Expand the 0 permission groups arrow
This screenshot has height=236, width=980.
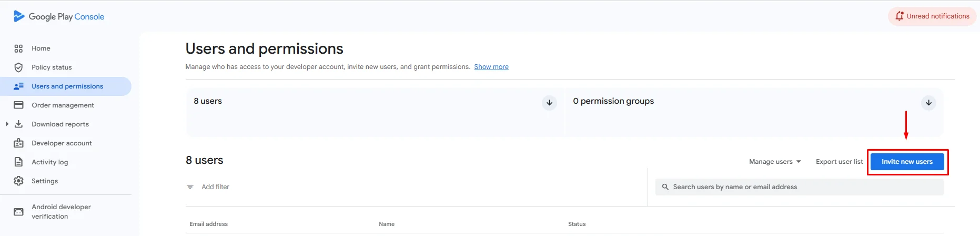928,103
